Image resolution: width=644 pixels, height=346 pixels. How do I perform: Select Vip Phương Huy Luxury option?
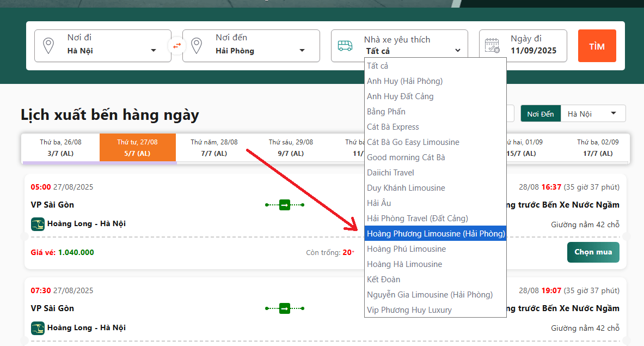409,310
